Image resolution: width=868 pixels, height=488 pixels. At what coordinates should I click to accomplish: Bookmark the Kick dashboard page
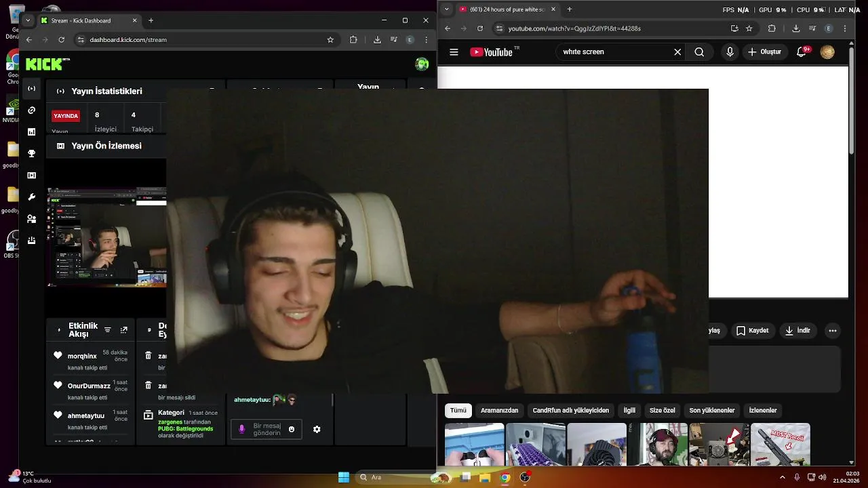click(330, 40)
